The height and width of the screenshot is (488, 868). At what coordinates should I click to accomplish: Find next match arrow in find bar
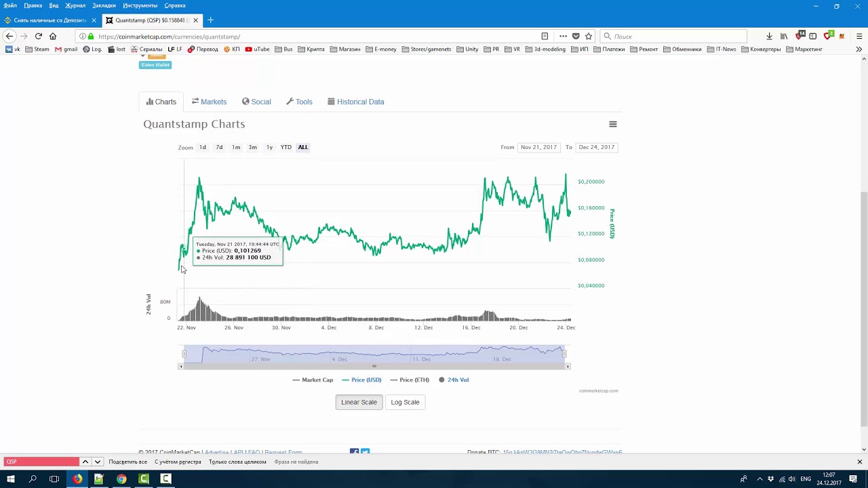97,462
